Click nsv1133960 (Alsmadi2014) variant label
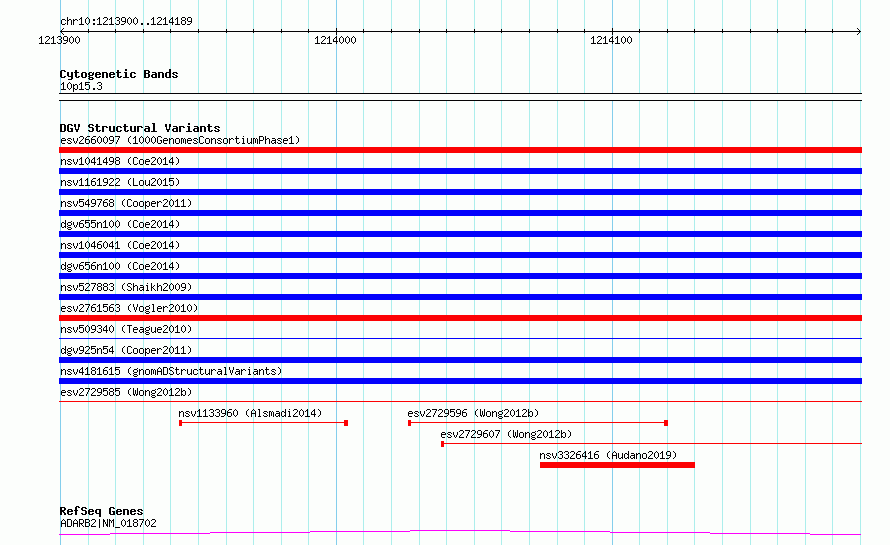This screenshot has height=545, width=890. [x=250, y=413]
